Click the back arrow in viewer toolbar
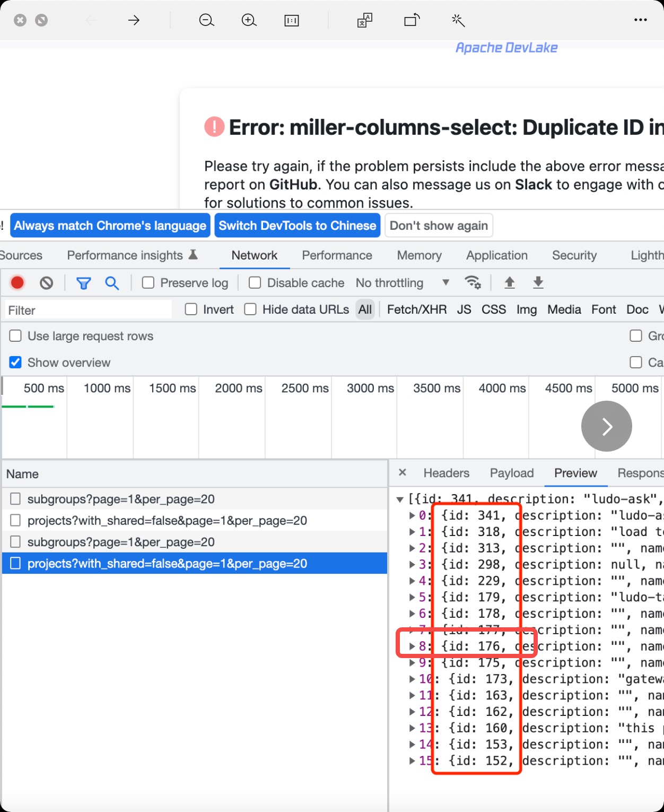664x812 pixels. coord(91,21)
